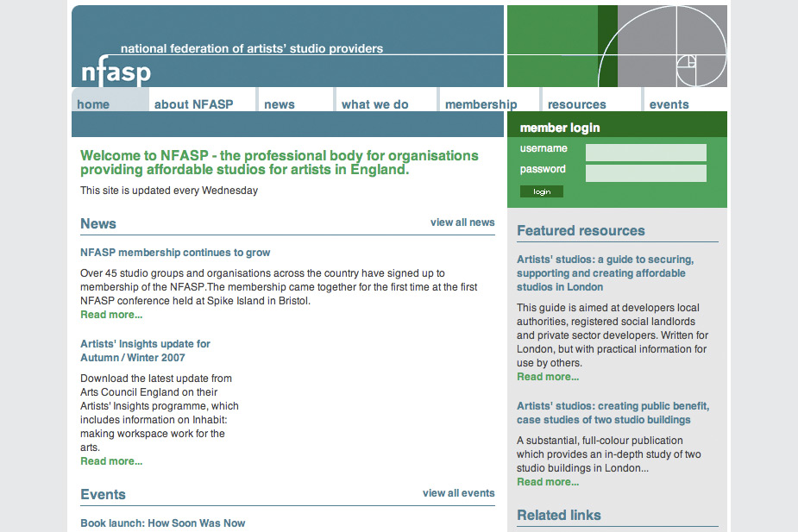Click inside the username field
This screenshot has width=798, height=532.
click(x=645, y=153)
